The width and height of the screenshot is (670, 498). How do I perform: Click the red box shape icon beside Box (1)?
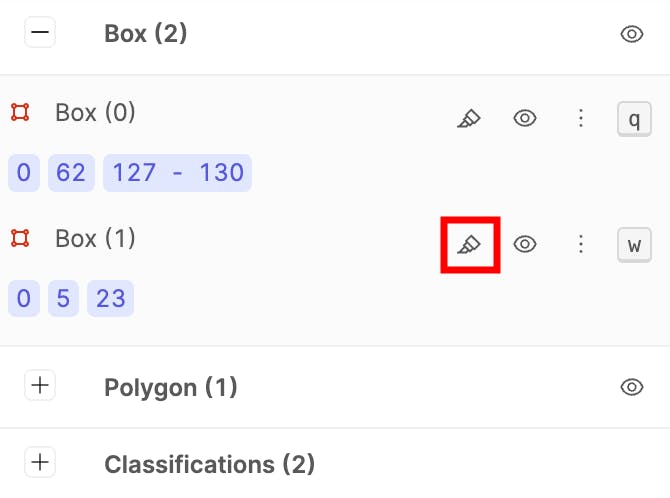[20, 238]
